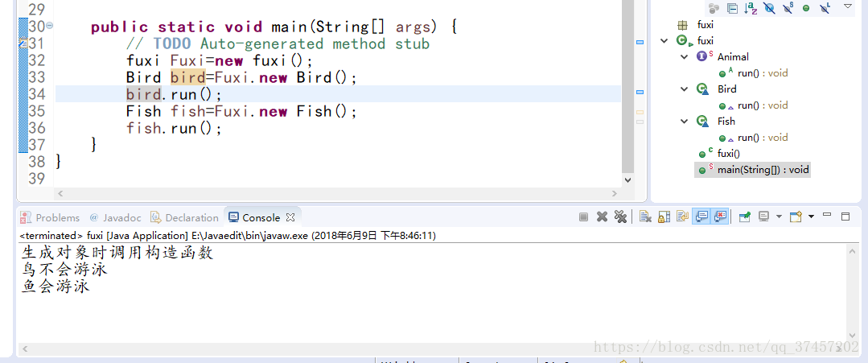Select run() method under Fish
Viewport: 868px width, 363px height.
point(763,138)
